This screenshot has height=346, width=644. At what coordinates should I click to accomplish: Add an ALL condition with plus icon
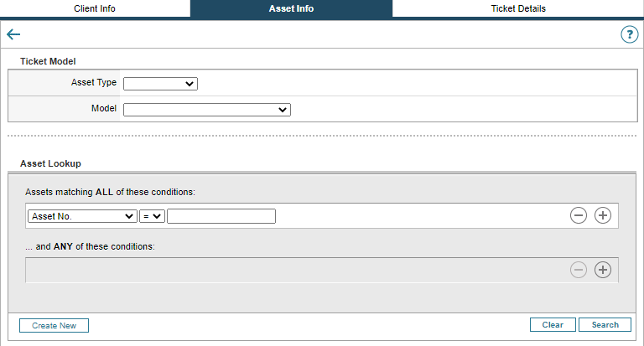click(603, 215)
